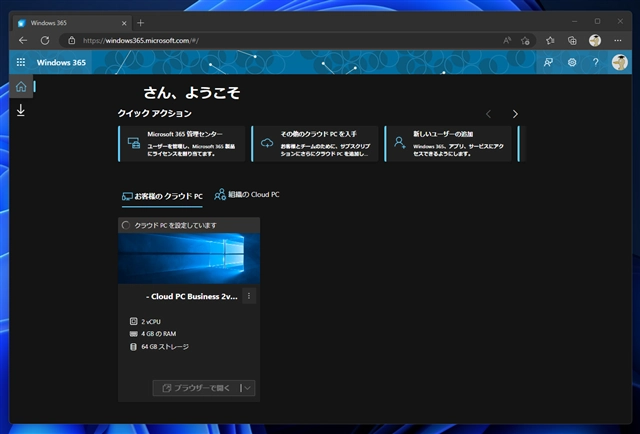The height and width of the screenshot is (434, 640).
Task: Open the browser Favorites list icon
Action: [x=550, y=40]
